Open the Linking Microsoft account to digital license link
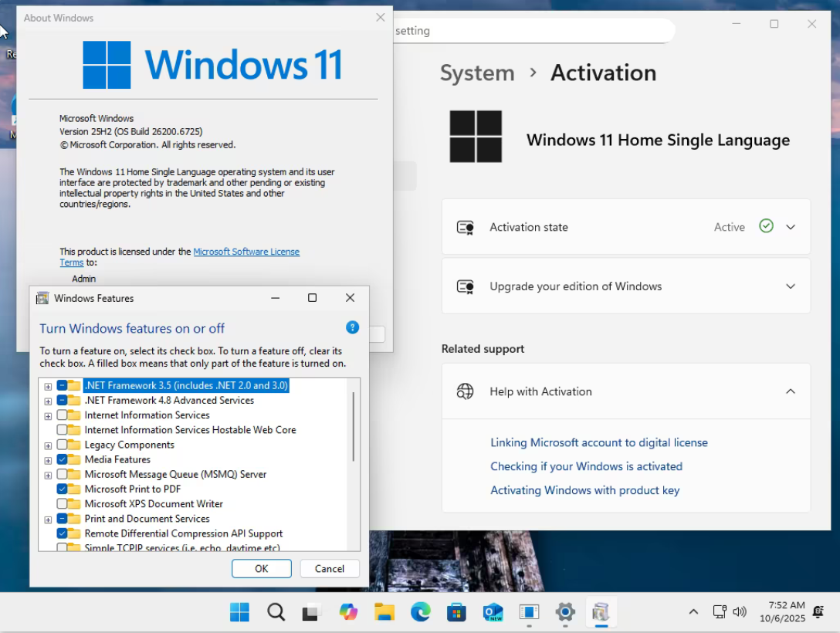Image resolution: width=840 pixels, height=633 pixels. tap(598, 442)
